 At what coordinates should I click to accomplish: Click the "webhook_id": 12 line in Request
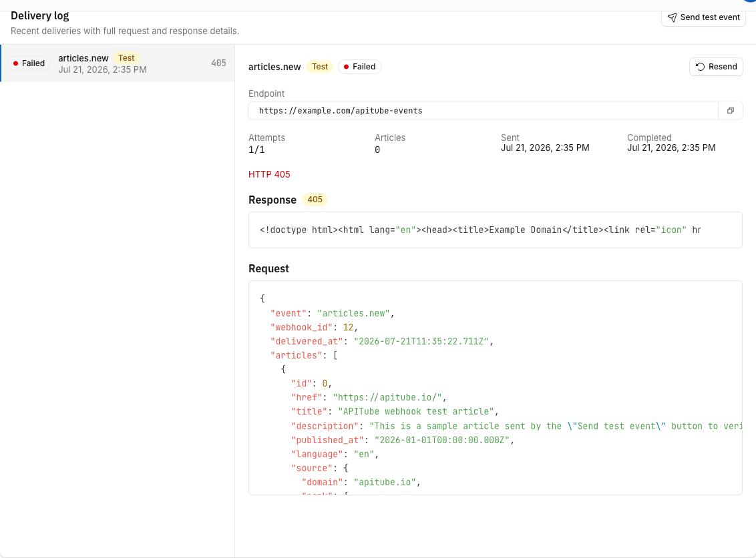[x=314, y=327]
